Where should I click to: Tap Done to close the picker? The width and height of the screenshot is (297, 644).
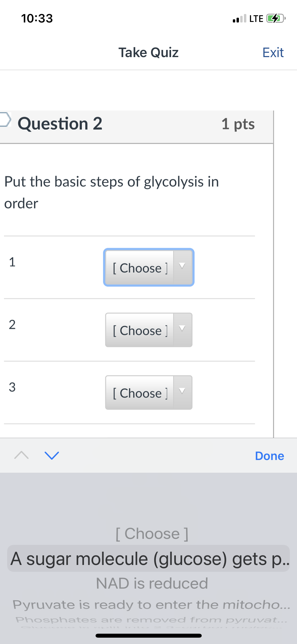270,456
